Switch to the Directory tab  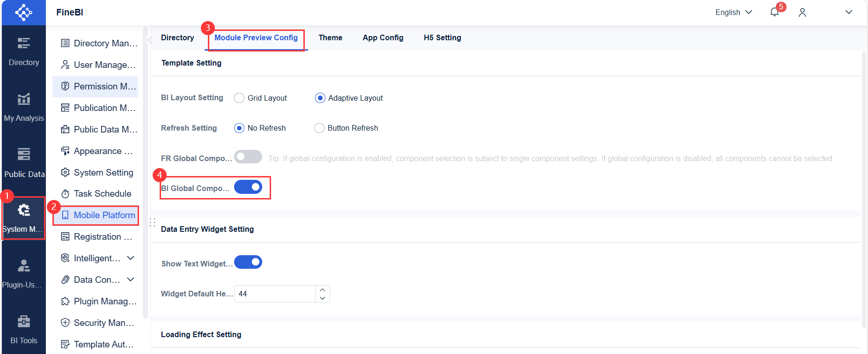click(177, 37)
